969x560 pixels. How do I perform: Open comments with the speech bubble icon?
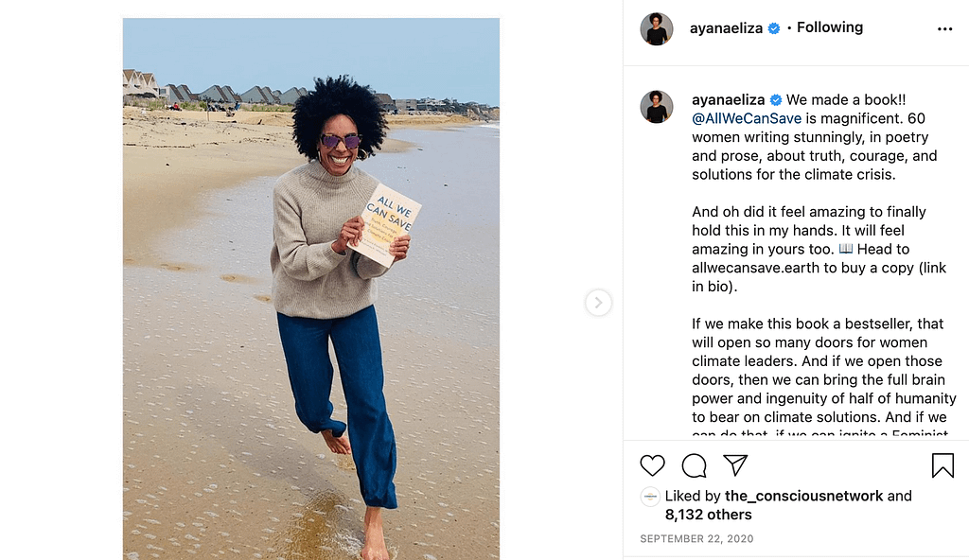coord(694,465)
